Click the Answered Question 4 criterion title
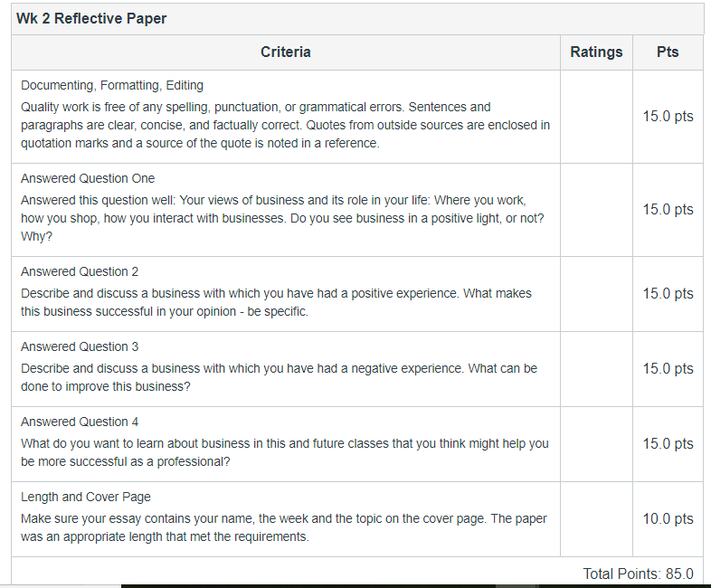 coord(80,422)
